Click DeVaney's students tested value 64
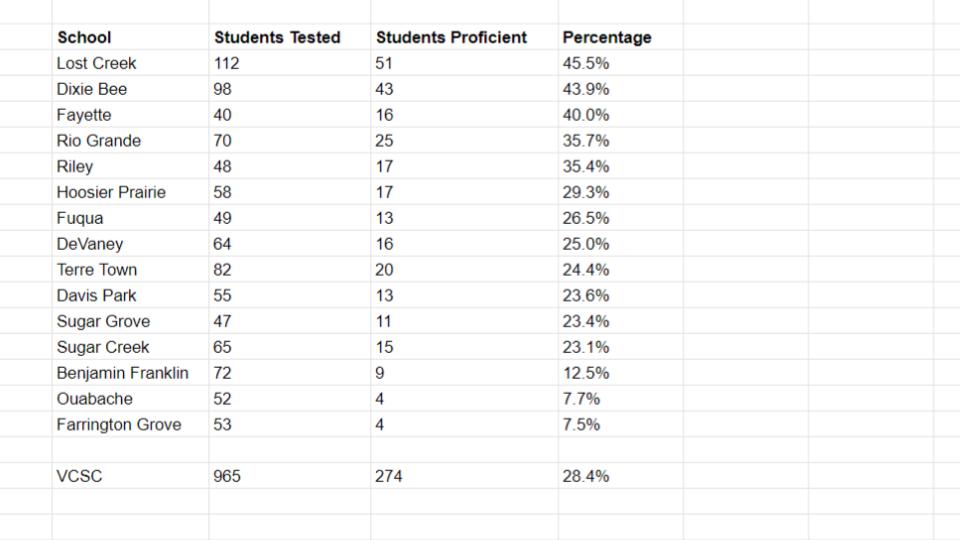960x540 pixels. pyautogui.click(x=222, y=244)
